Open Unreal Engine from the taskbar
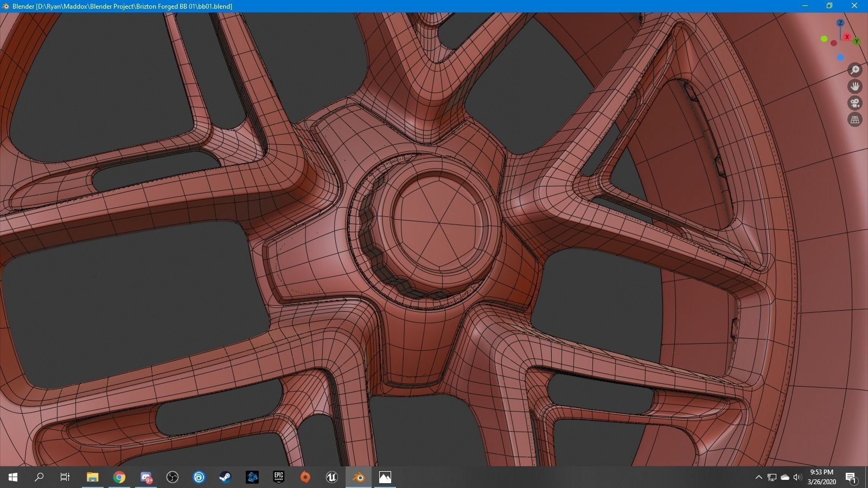The height and width of the screenshot is (488, 868). [x=332, y=477]
